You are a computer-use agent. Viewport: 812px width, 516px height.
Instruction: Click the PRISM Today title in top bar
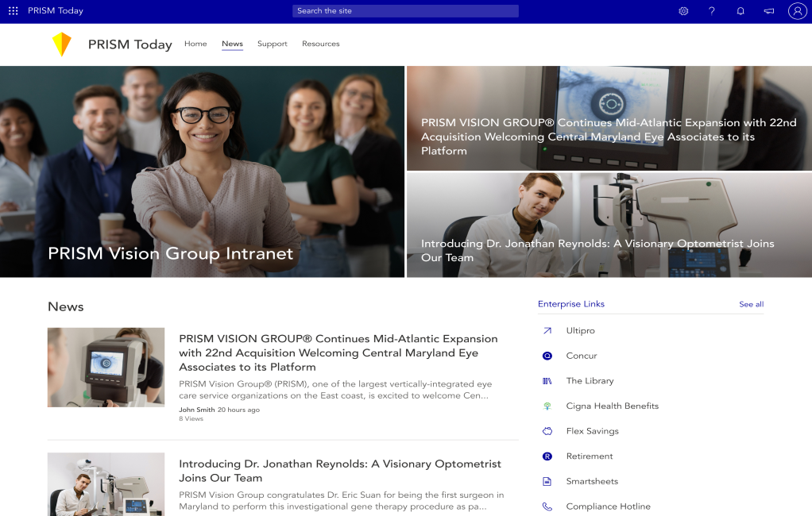pos(56,11)
